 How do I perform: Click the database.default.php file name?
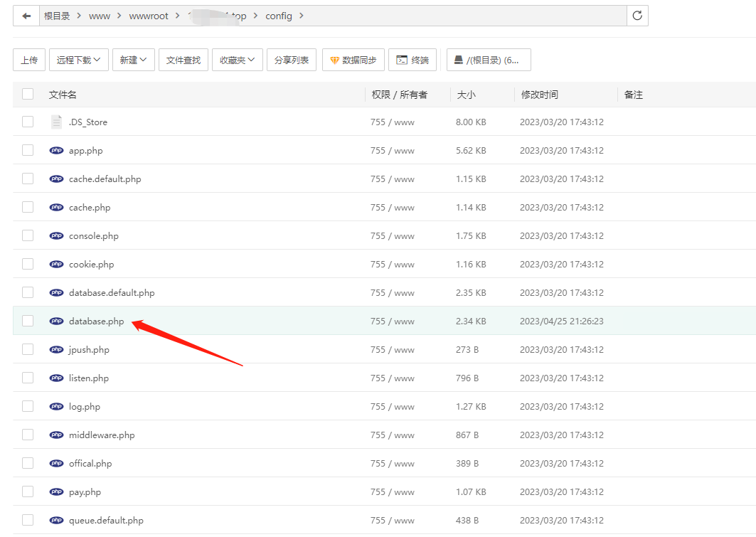point(112,292)
